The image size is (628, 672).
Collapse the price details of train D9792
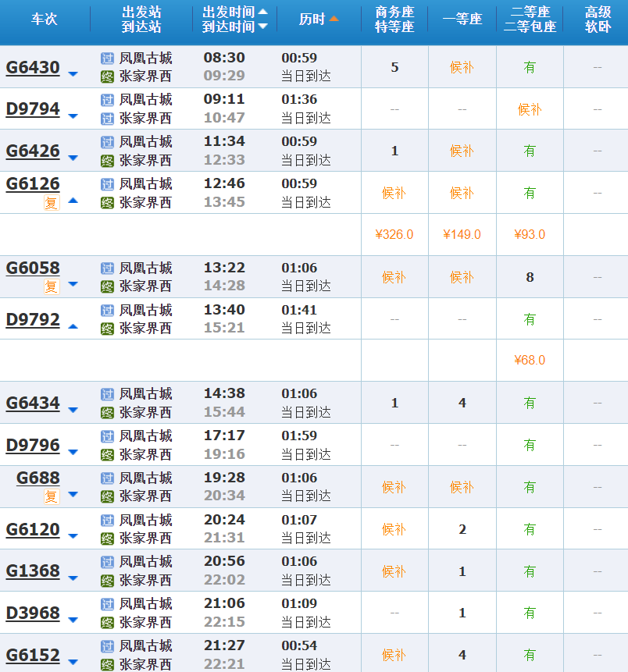pos(73,326)
